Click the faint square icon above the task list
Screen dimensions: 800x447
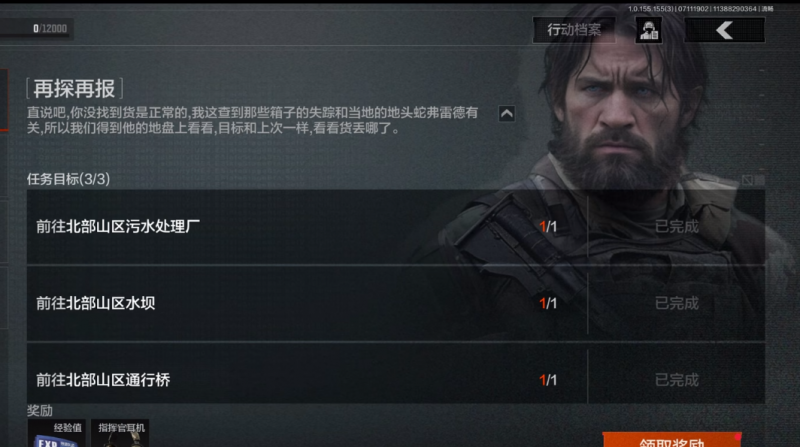click(747, 180)
